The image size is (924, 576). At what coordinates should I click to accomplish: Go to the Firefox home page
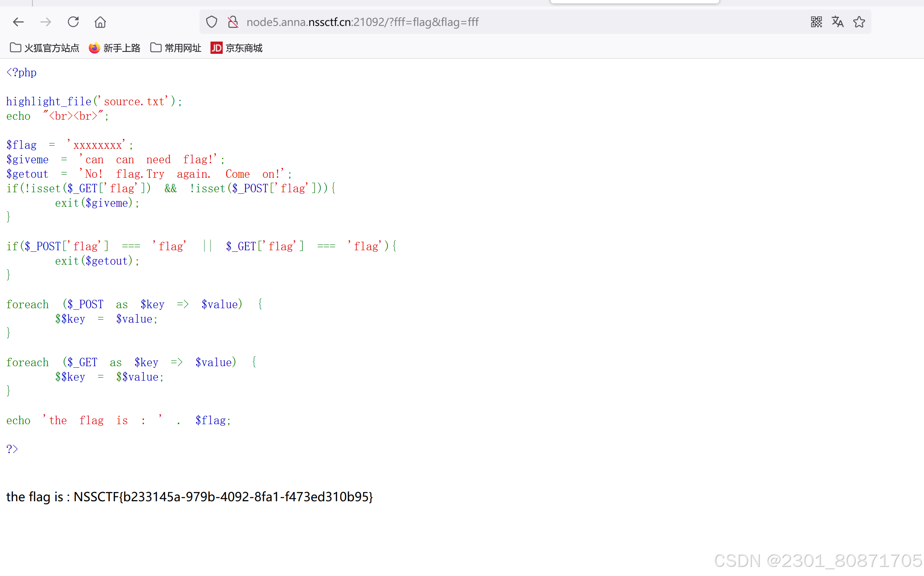point(100,22)
